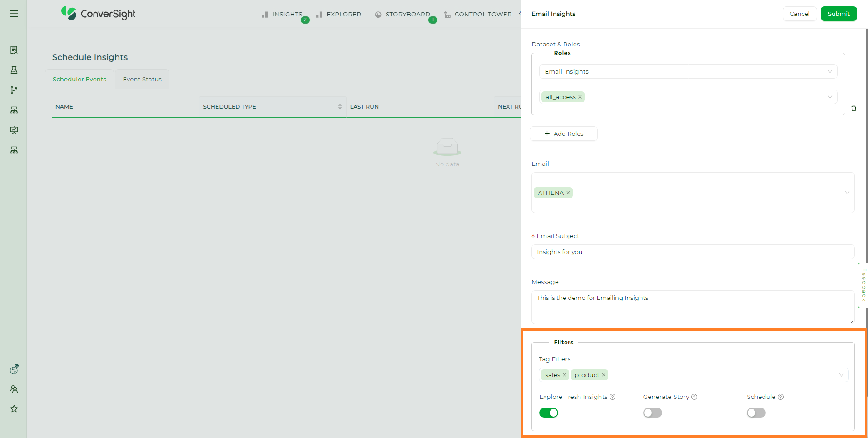Click the ConverSight logo
Screen dimensions: 868x438
(x=99, y=14)
